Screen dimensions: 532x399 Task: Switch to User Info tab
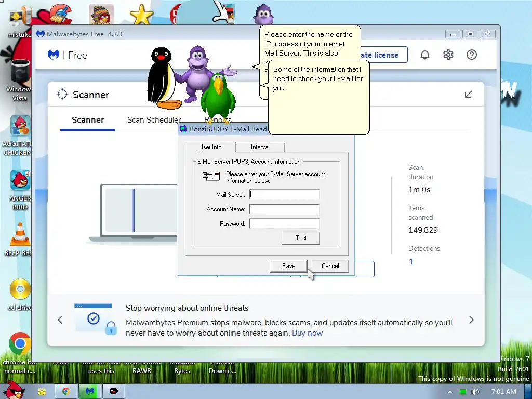pos(210,147)
